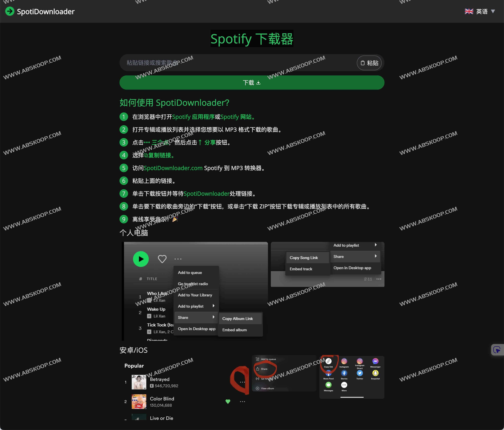Click the Betrayed album cover thumbnail

coord(139,382)
